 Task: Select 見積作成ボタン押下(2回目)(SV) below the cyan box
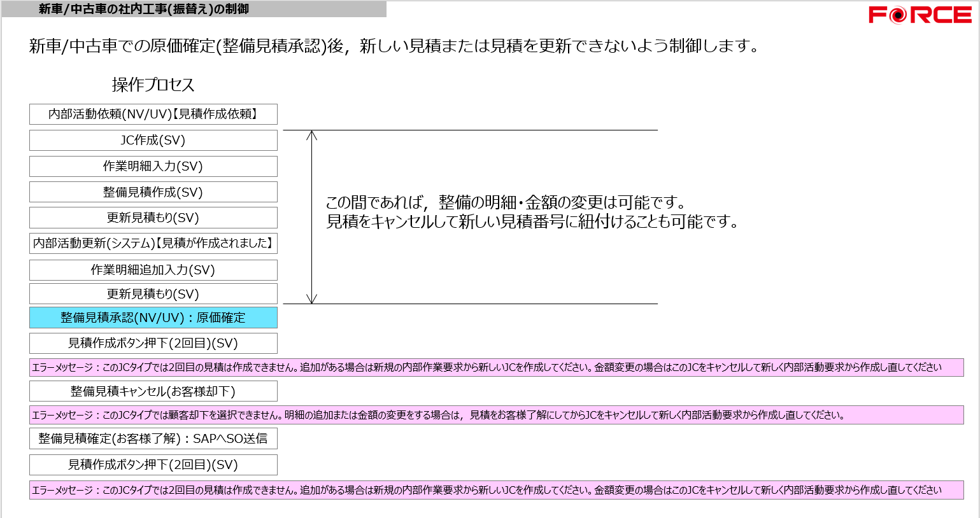pyautogui.click(x=153, y=344)
